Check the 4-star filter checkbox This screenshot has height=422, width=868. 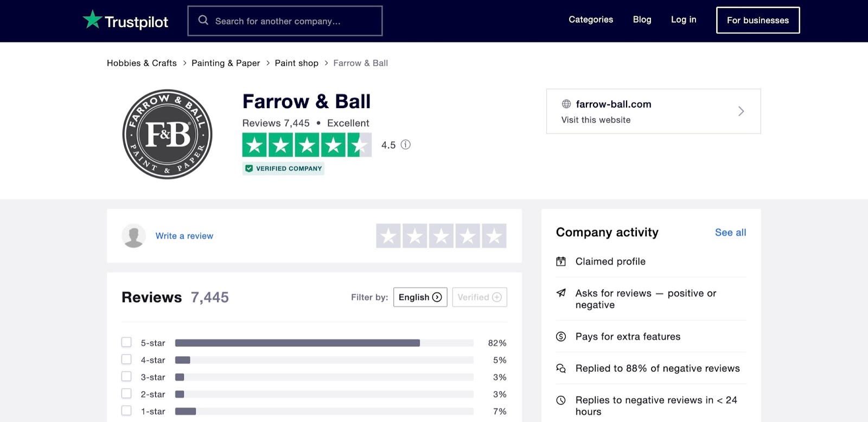126,360
